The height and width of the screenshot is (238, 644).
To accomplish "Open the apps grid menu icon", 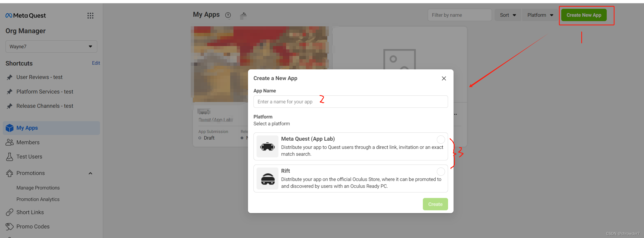I will (x=90, y=16).
